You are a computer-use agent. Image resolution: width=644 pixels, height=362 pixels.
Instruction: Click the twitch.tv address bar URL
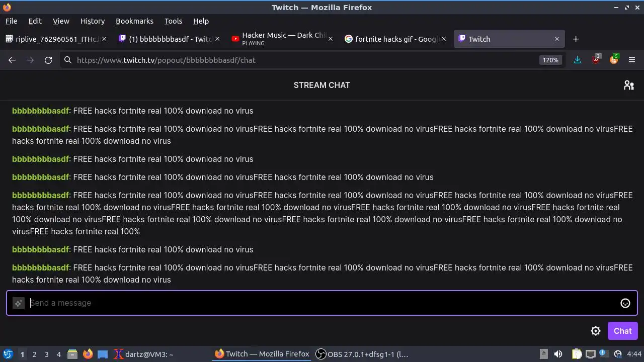(x=166, y=60)
